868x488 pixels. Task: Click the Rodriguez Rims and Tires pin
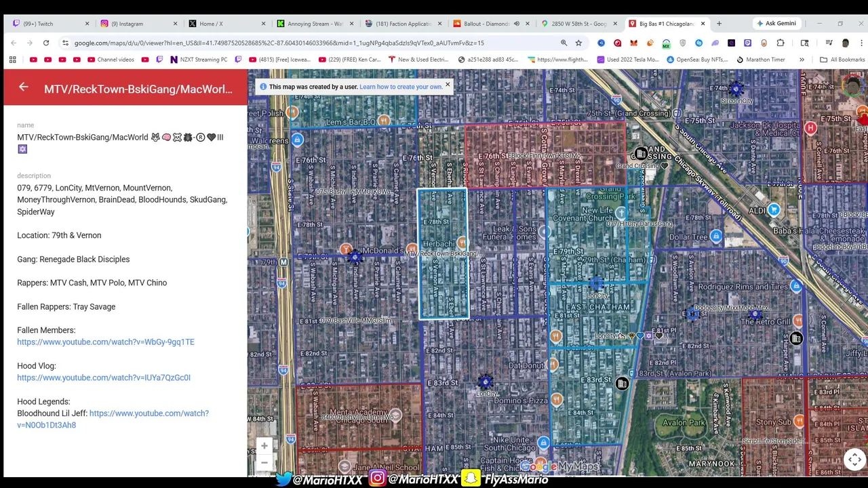click(795, 287)
